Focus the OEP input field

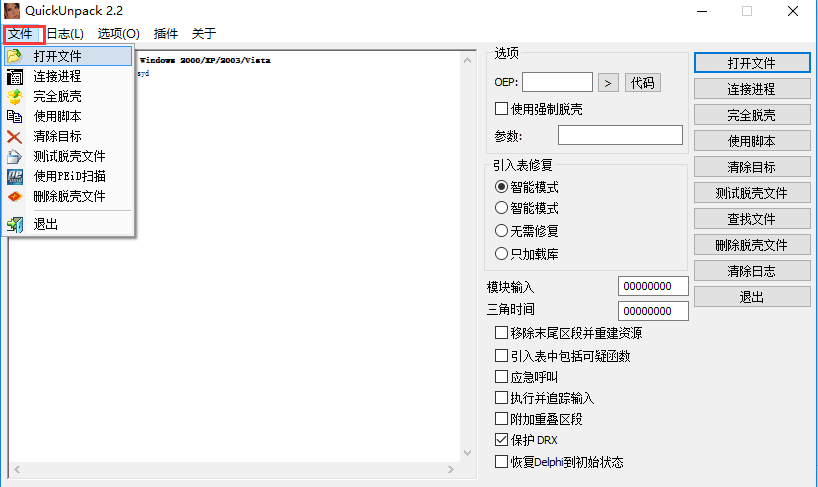(x=557, y=82)
